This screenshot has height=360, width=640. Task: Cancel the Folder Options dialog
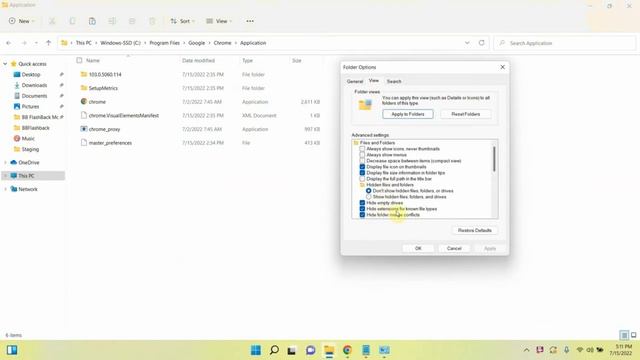pos(454,248)
